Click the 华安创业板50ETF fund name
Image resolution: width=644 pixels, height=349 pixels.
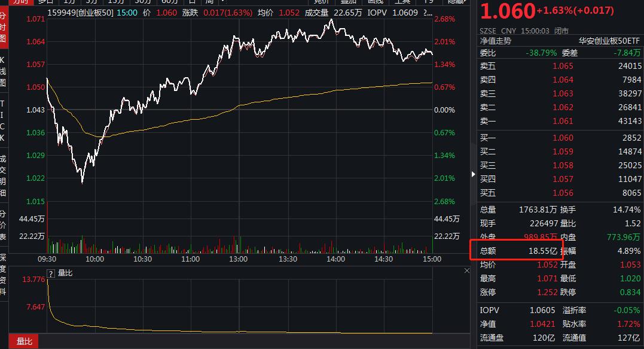(610, 41)
